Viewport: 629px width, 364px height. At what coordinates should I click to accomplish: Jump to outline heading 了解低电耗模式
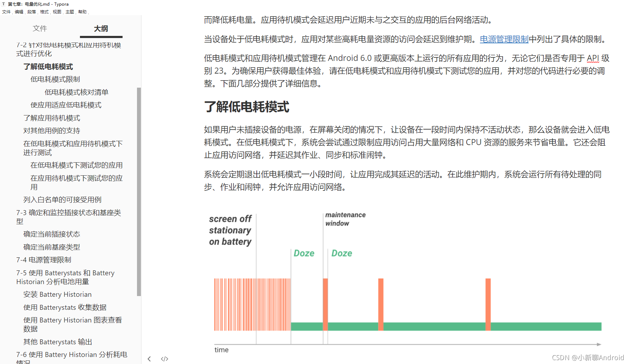[48, 67]
